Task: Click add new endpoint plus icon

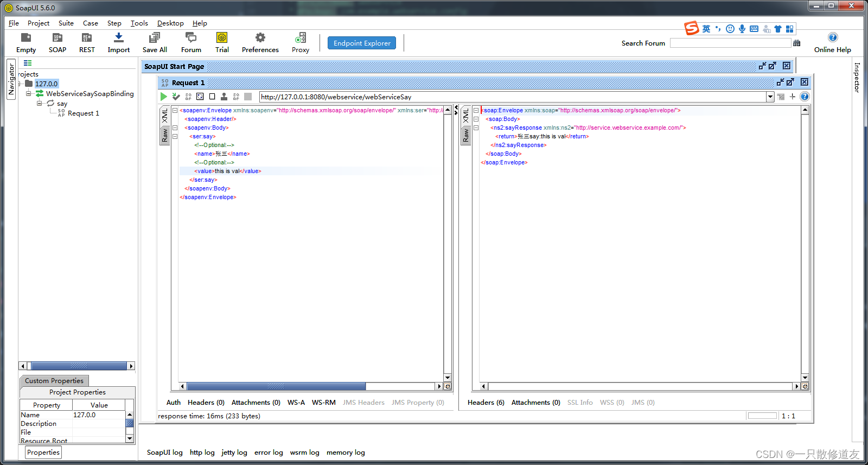Action: pyautogui.click(x=793, y=97)
